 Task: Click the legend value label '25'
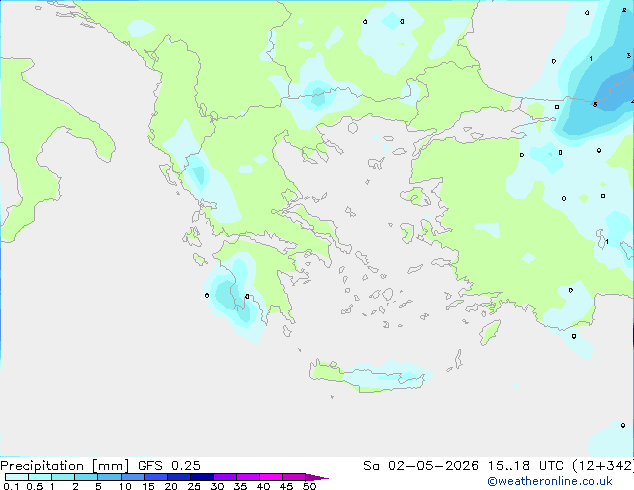click(194, 486)
